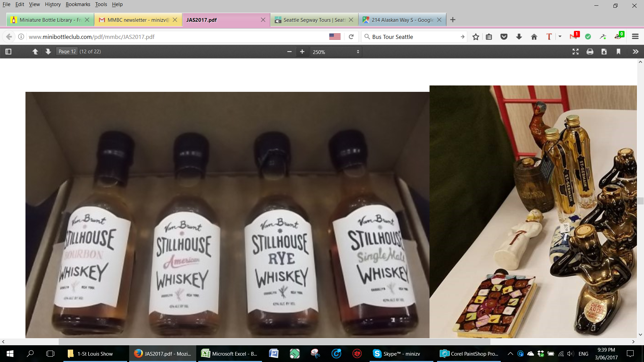The image size is (644, 362).
Task: Switch to Miniature Bottle Library tab
Action: (50, 20)
